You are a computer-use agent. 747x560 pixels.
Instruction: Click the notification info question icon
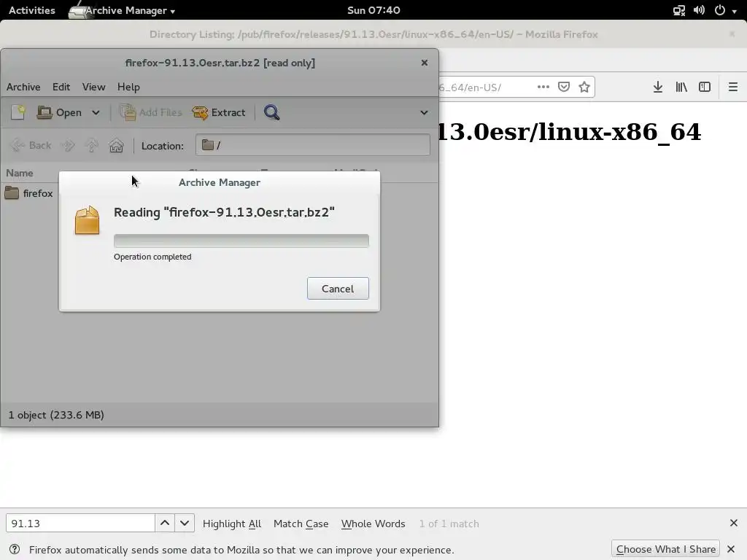[x=15, y=549]
